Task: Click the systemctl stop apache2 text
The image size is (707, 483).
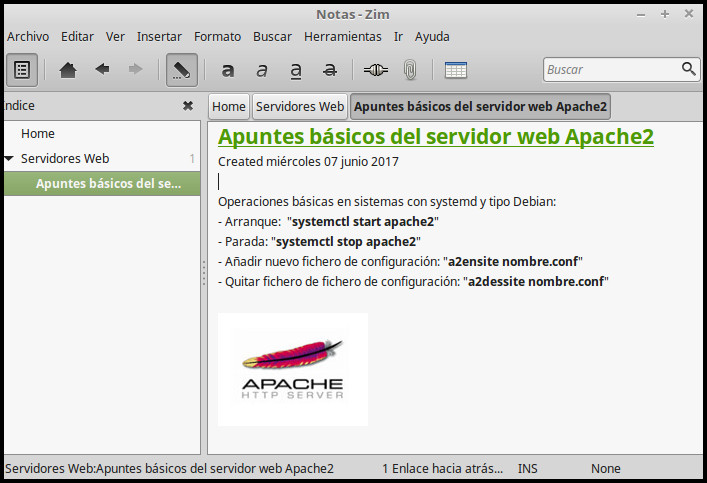Action: point(346,241)
